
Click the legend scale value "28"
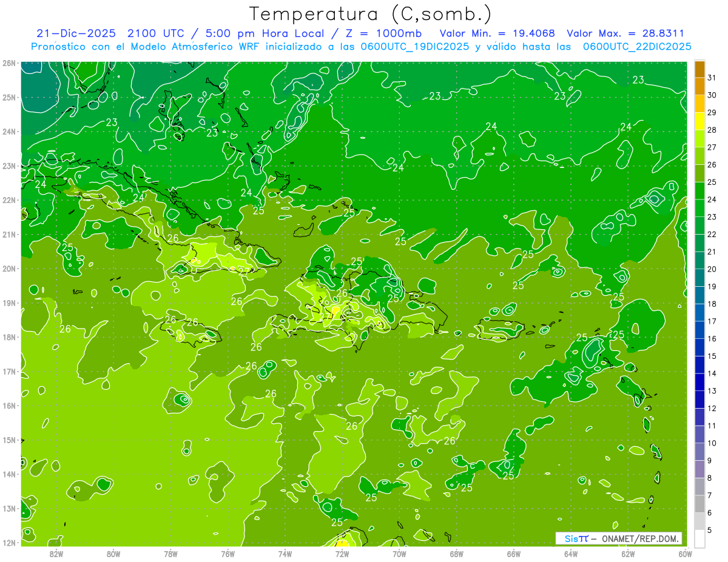pyautogui.click(x=712, y=130)
